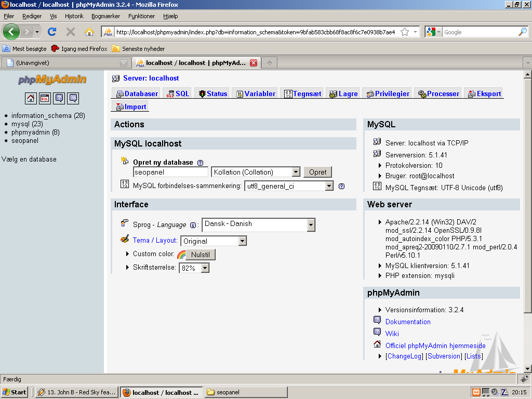Click the stop loading X icon

click(71, 32)
